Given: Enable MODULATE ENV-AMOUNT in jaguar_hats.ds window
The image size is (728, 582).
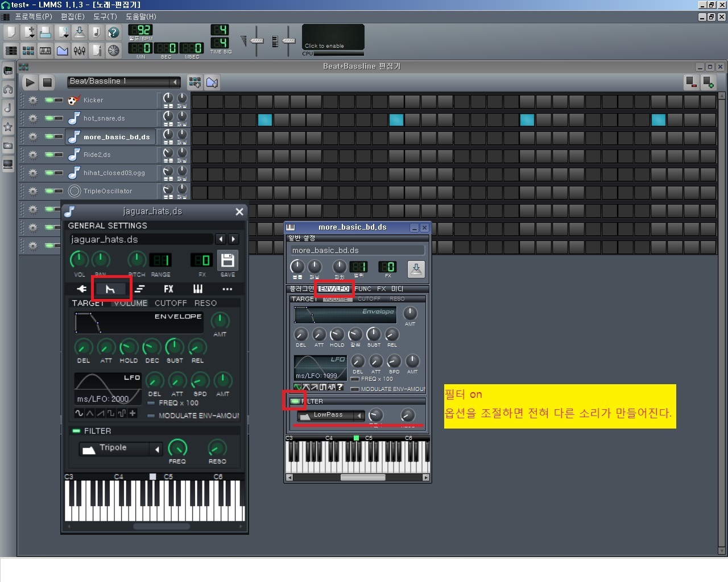Looking at the screenshot, I should 151,416.
